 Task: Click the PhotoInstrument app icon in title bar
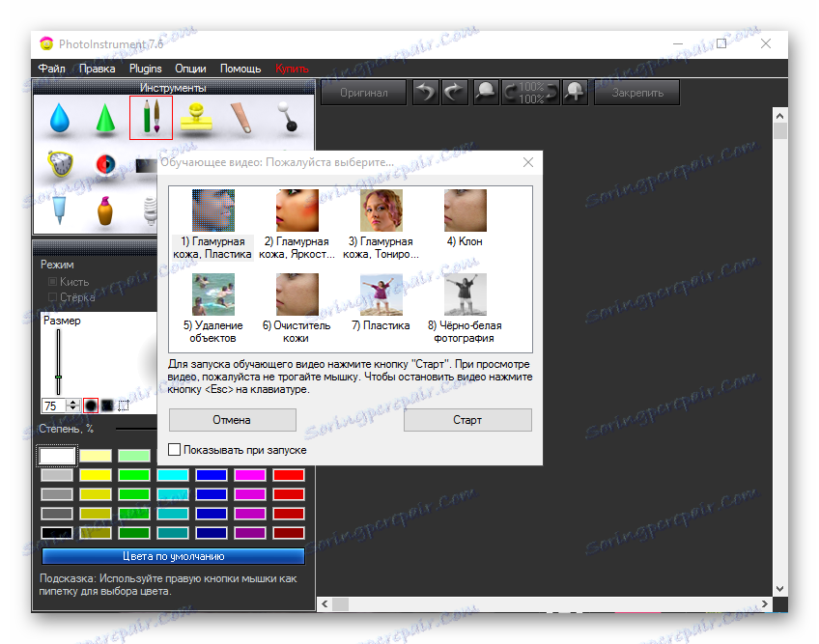(x=46, y=43)
